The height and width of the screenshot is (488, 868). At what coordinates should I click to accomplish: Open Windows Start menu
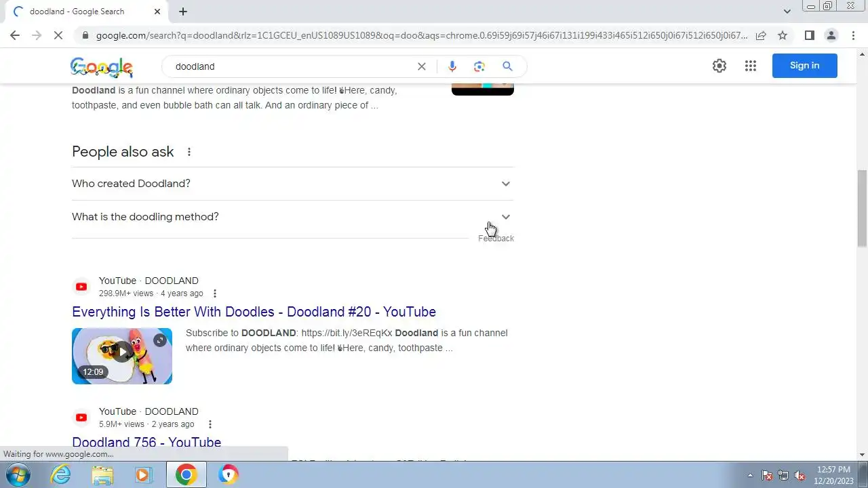(x=18, y=474)
